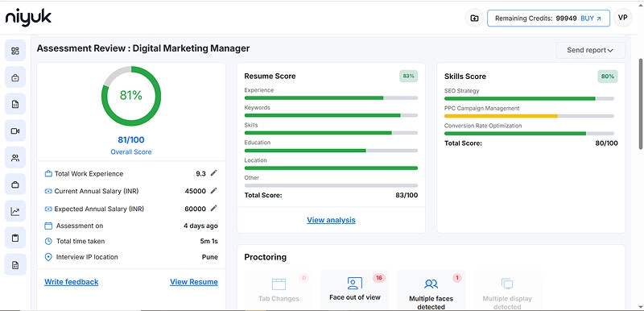The height and width of the screenshot is (311, 644).
Task: Open the people candidates sidebar icon
Action: point(15,158)
